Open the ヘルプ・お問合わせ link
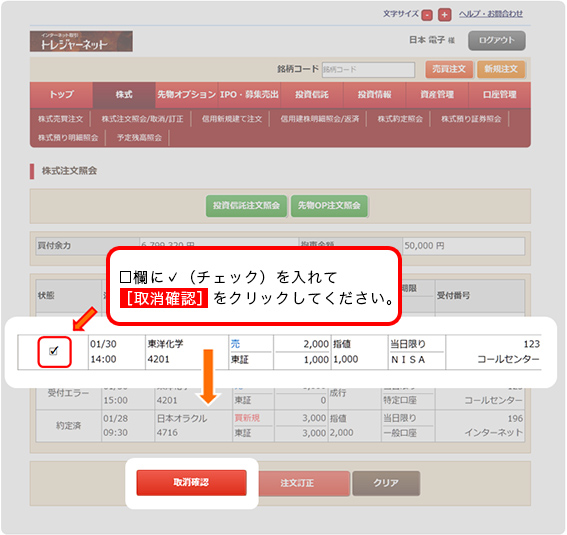Image resolution: width=567 pixels, height=535 pixels. coord(491,14)
